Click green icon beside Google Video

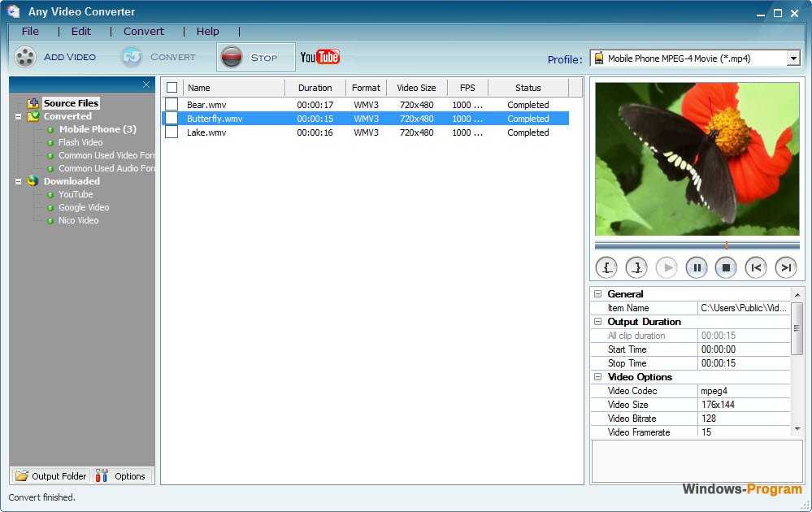point(50,207)
